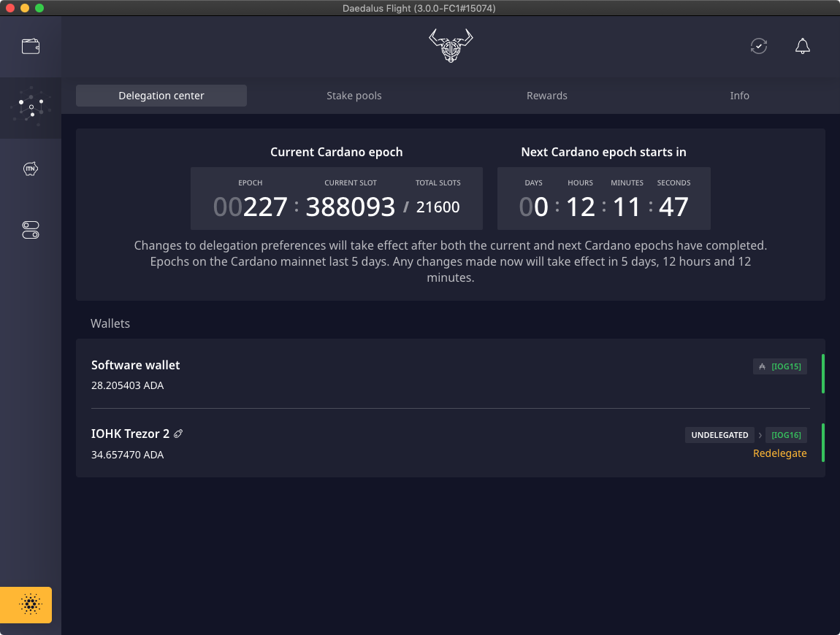
Task: Check the node sync status icon
Action: click(x=759, y=46)
